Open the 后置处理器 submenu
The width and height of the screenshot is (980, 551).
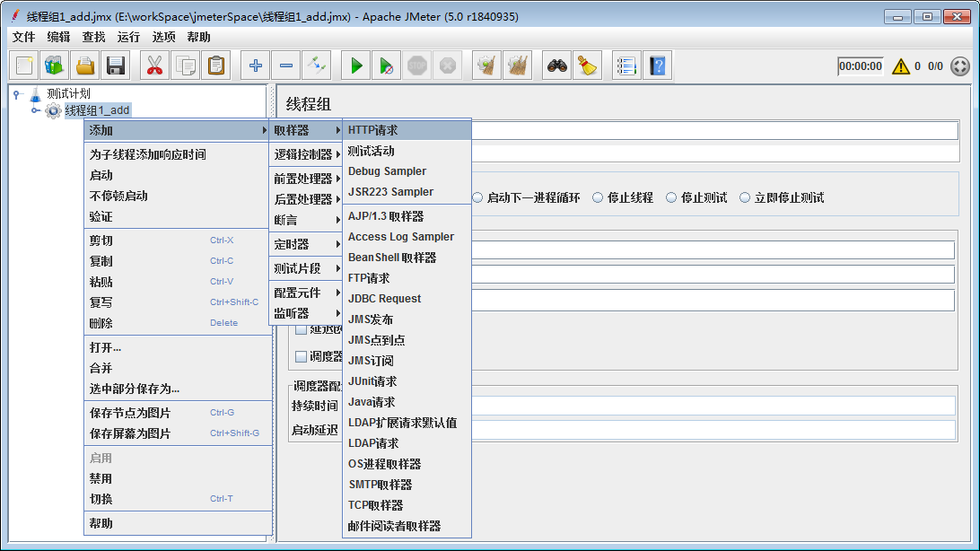(306, 199)
